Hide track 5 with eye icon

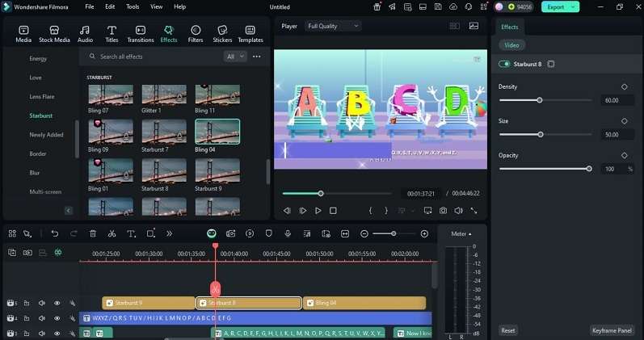pos(57,303)
